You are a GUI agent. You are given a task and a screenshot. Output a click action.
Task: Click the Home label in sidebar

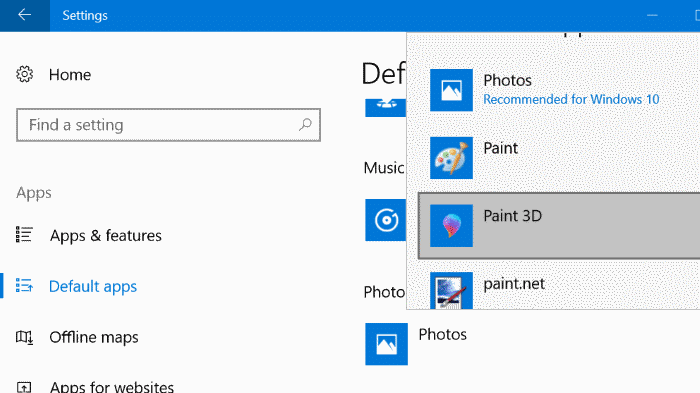click(x=70, y=75)
